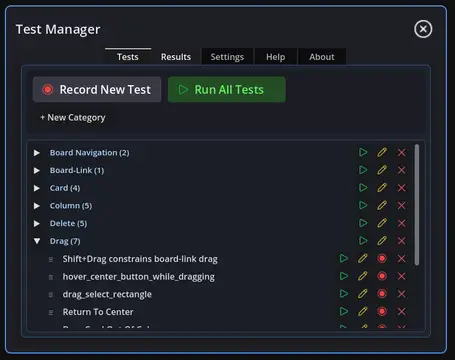455x360 pixels.
Task: Delete the Board-Link category
Action: click(x=401, y=170)
